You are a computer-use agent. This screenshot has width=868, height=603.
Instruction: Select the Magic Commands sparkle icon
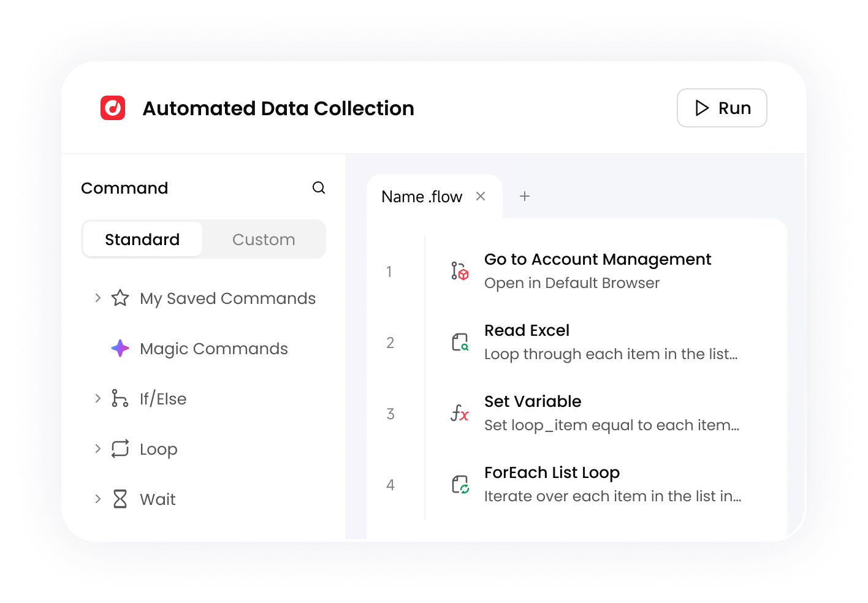point(120,348)
